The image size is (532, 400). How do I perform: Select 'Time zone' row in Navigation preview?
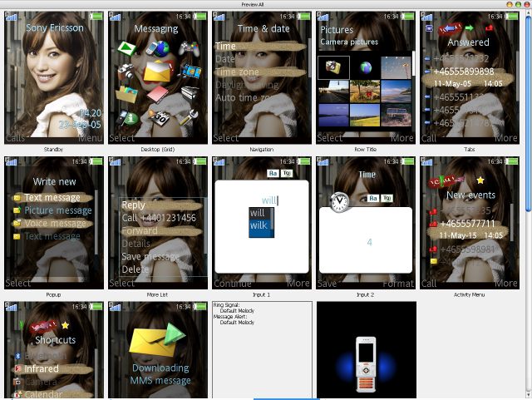click(260, 72)
